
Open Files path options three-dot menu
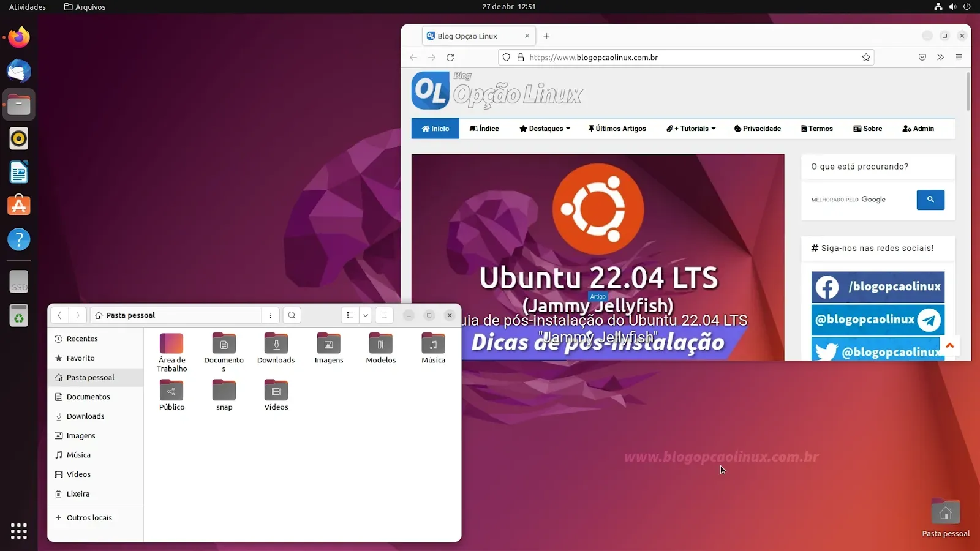pyautogui.click(x=270, y=315)
